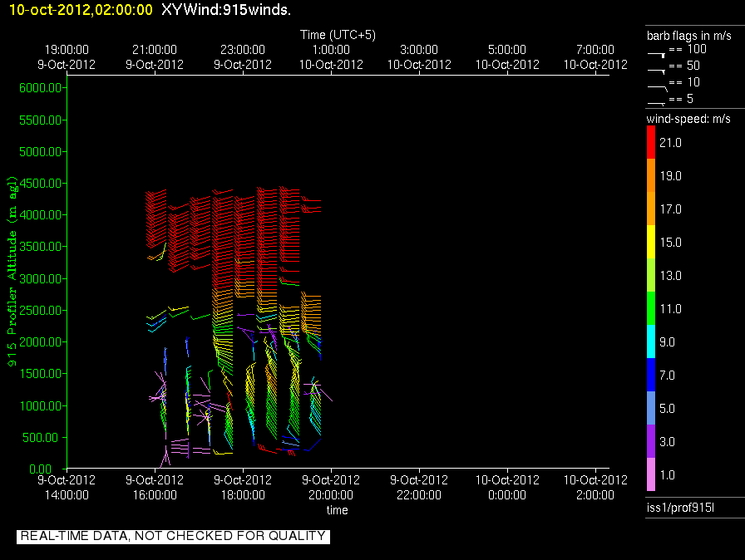Click the yellow 10-oct-2012,02:00:00 timestamp
The image size is (745, 560).
tap(81, 9)
